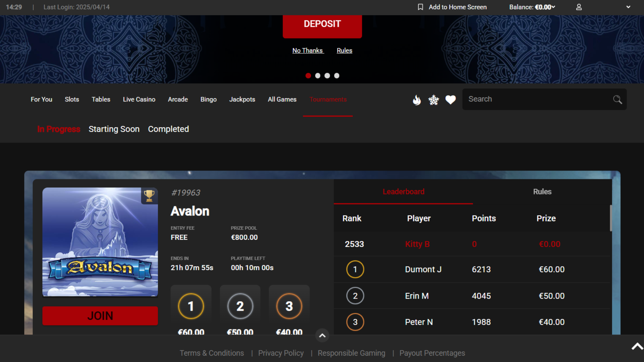The height and width of the screenshot is (362, 644).
Task: Click tournament number #19963
Action: [x=186, y=193]
